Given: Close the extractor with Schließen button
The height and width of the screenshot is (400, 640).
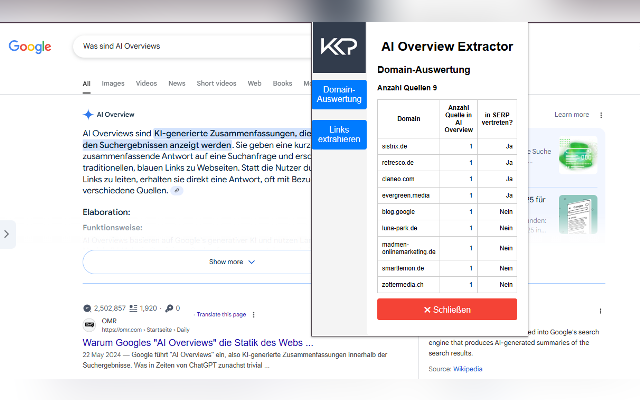Looking at the screenshot, I should 447,309.
